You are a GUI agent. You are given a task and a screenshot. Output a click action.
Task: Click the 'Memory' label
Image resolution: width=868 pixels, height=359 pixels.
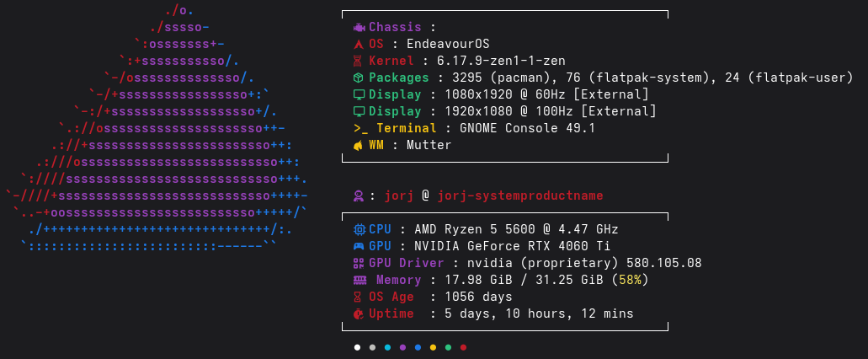[398, 281]
